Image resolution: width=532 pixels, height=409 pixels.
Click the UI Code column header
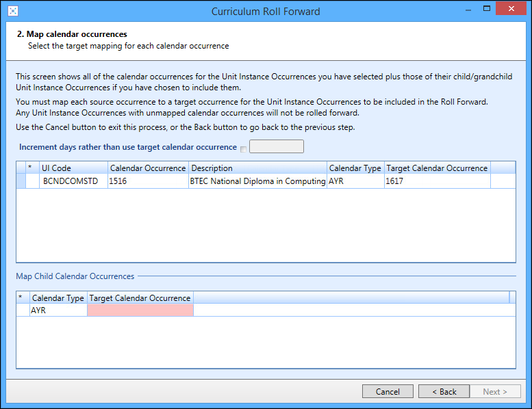coord(73,168)
